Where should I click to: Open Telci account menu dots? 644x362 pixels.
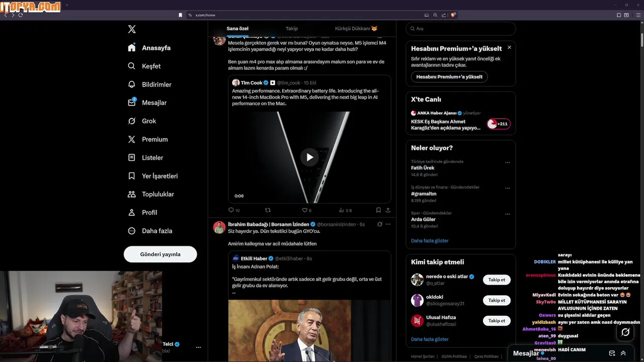pyautogui.click(x=198, y=347)
